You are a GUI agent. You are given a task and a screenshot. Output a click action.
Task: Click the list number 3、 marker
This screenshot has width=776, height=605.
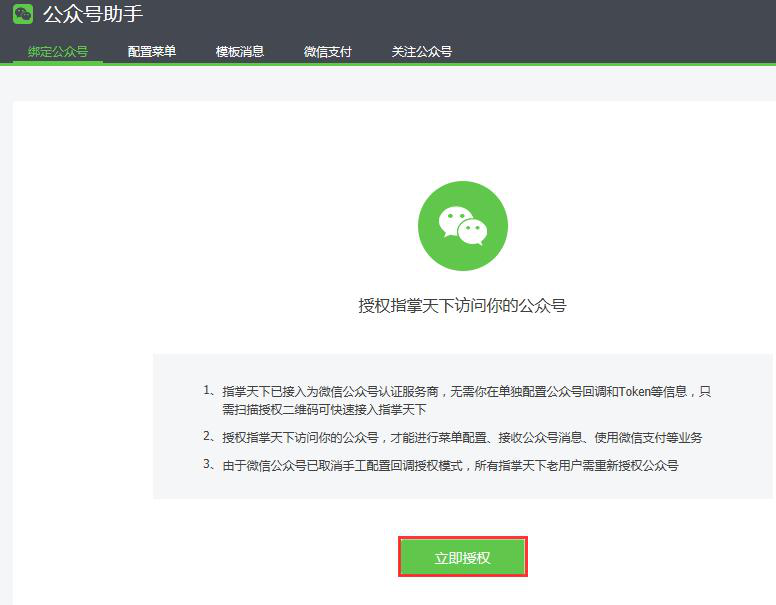click(208, 466)
